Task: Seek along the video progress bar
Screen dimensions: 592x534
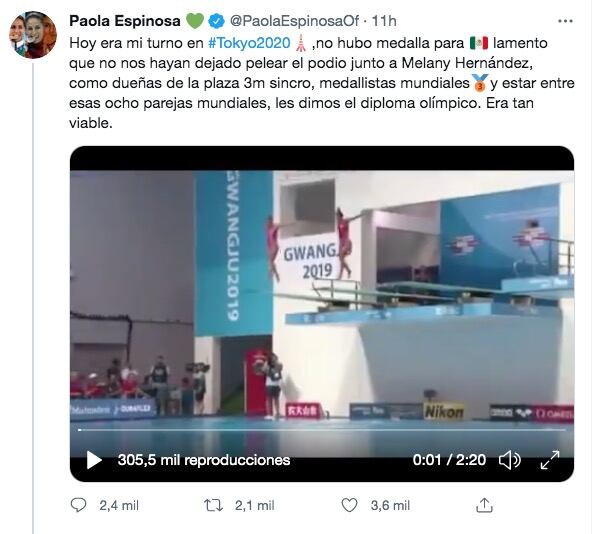Action: tap(322, 430)
